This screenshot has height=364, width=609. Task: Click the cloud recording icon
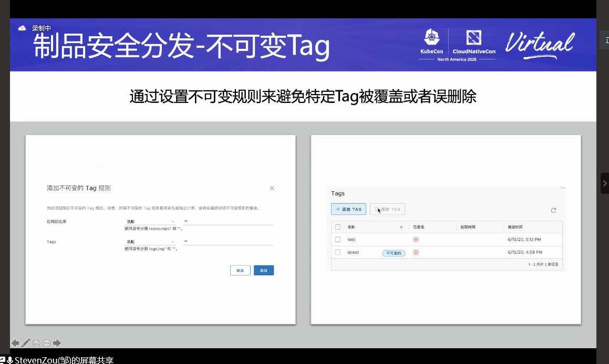click(22, 28)
